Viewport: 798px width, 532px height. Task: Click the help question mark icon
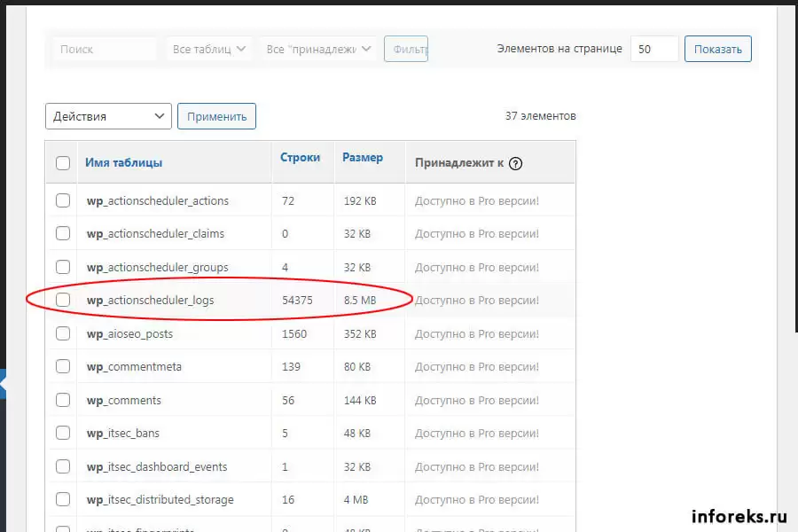click(x=516, y=163)
